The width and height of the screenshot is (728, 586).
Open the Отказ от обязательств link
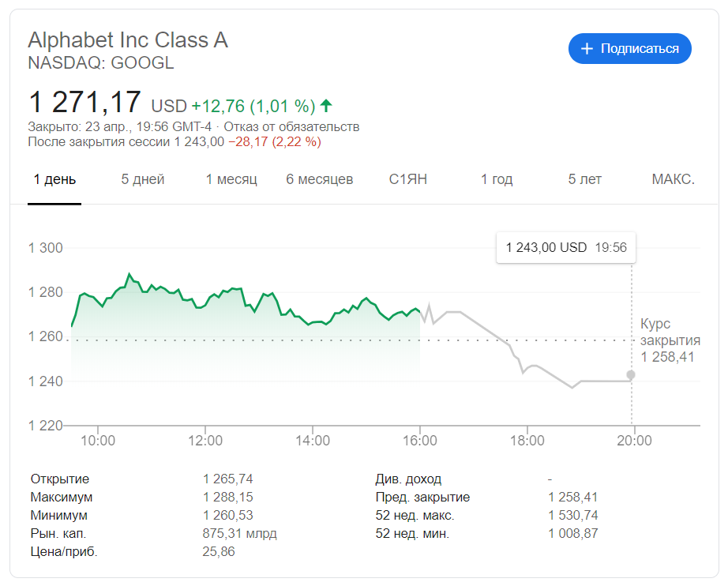click(x=292, y=126)
